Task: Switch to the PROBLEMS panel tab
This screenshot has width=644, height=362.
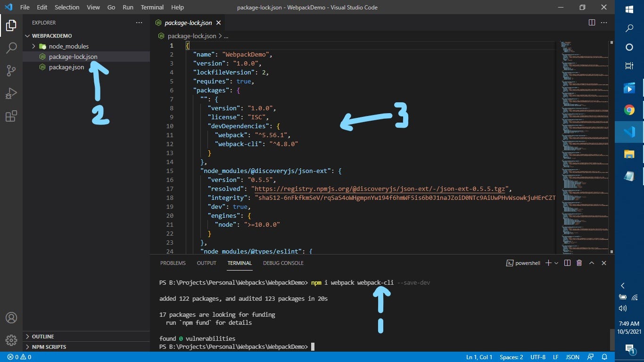Action: 173,263
